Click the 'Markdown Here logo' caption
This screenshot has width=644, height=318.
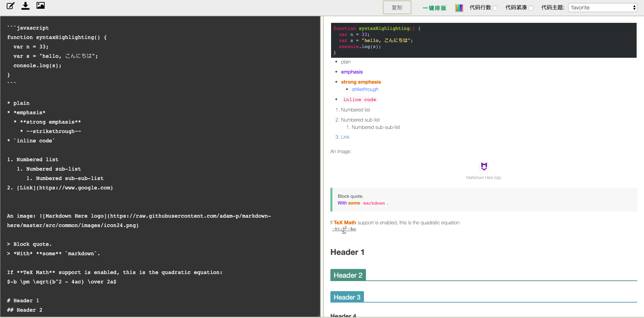(484, 178)
